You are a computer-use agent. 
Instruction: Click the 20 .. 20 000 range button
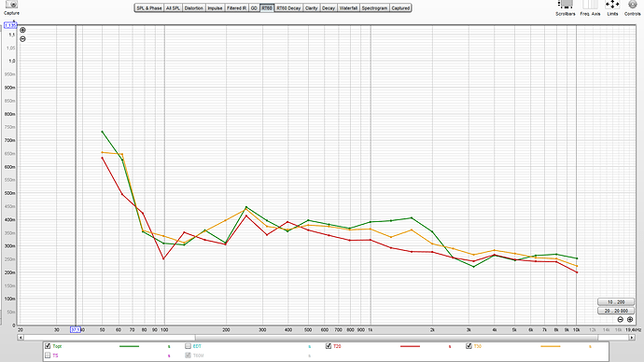click(x=616, y=311)
